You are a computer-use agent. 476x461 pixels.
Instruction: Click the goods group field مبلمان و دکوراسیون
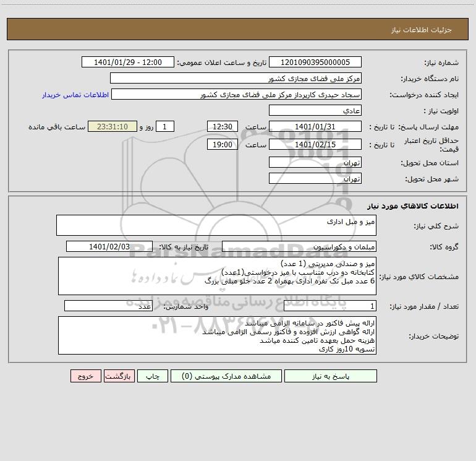coord(299,246)
